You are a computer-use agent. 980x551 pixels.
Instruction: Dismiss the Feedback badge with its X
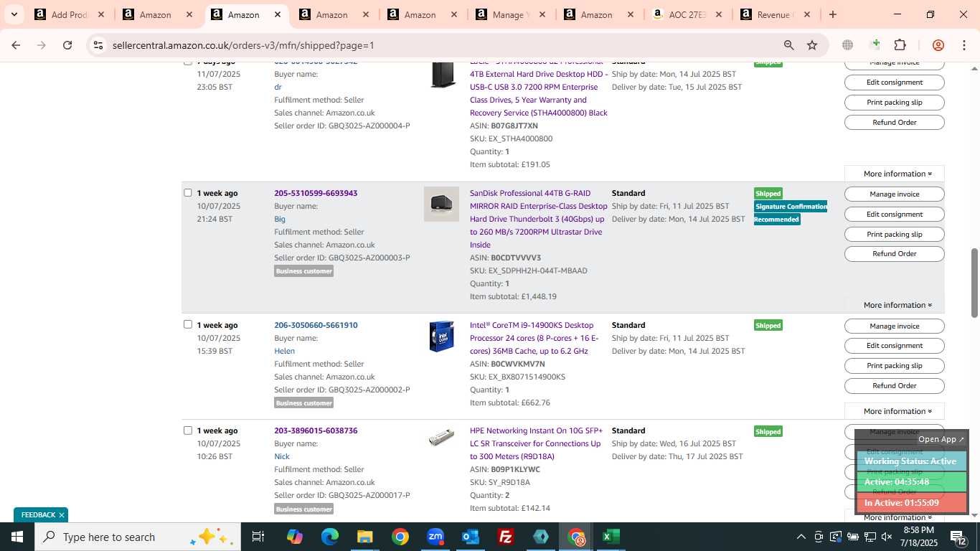[62, 515]
